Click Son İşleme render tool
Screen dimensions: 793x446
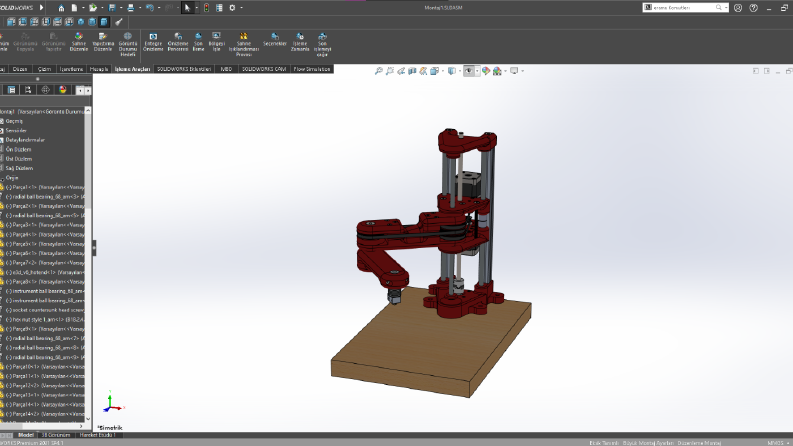(198, 41)
